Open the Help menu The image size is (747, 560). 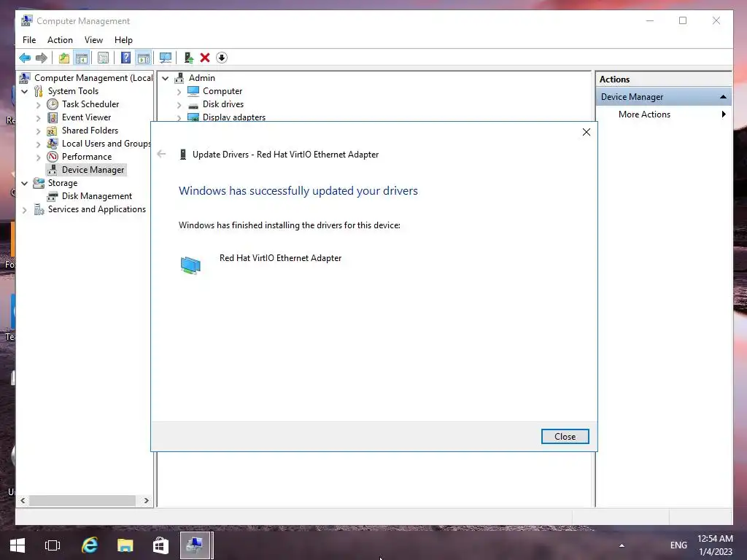pos(123,40)
